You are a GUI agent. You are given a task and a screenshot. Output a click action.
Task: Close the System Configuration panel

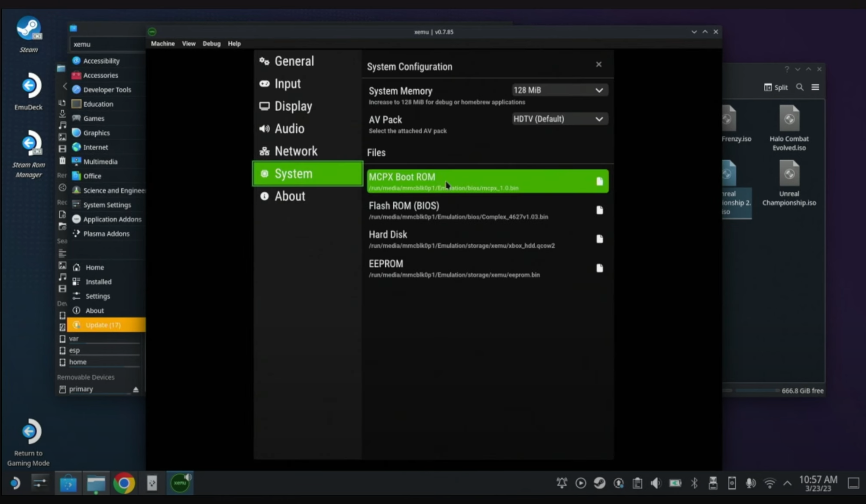pos(598,65)
